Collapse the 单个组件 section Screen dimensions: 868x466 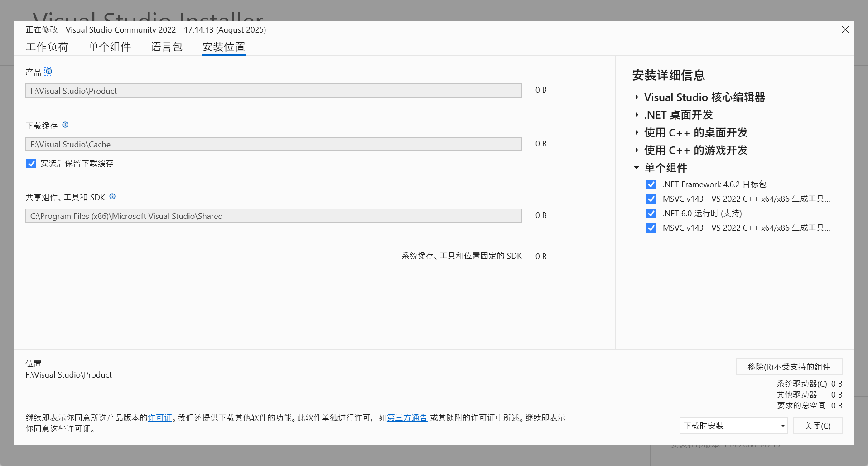click(x=637, y=168)
